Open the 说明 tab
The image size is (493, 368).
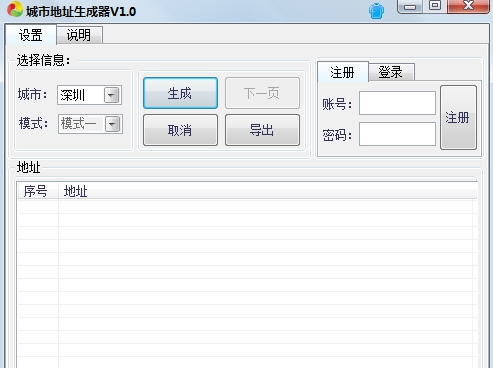[79, 35]
